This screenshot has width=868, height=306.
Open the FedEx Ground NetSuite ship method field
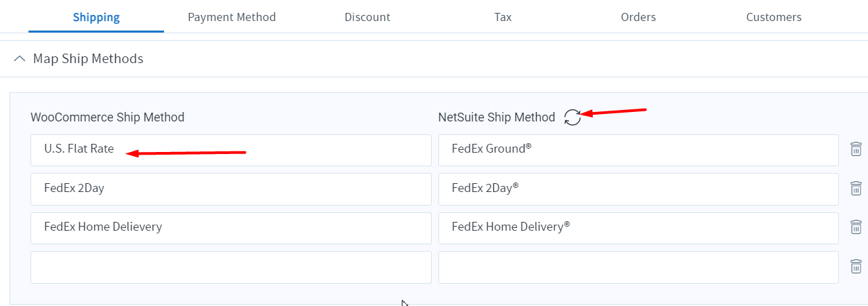tap(638, 150)
